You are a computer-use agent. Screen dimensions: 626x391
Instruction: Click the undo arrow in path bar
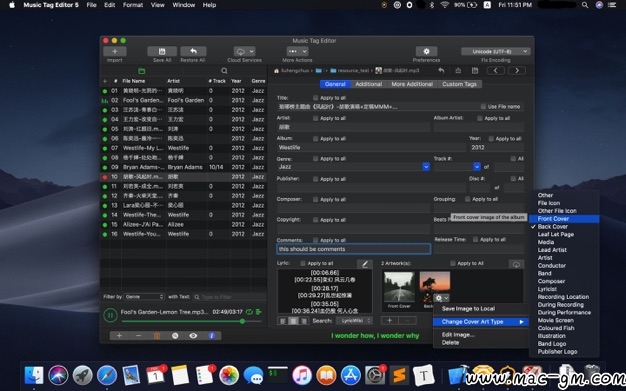pyautogui.click(x=441, y=71)
